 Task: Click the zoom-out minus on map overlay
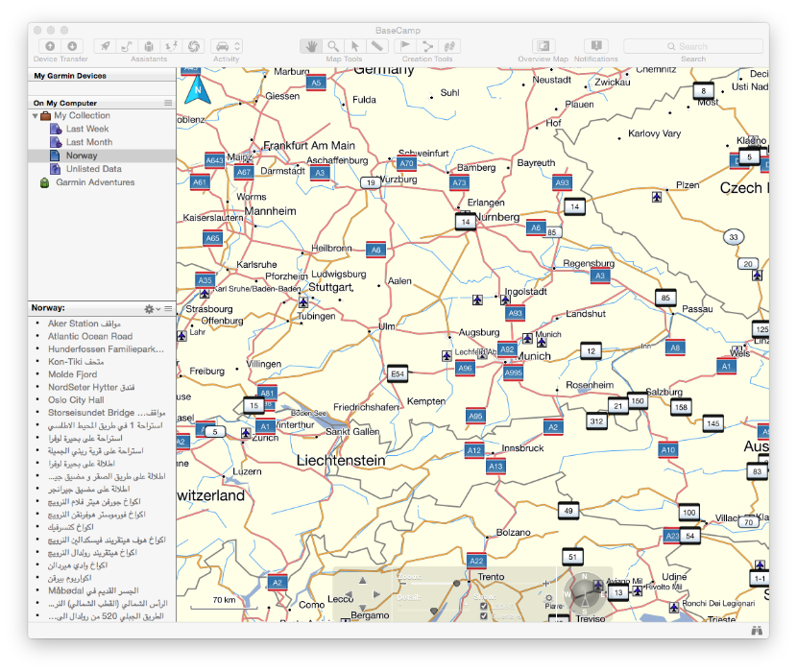pyautogui.click(x=401, y=584)
